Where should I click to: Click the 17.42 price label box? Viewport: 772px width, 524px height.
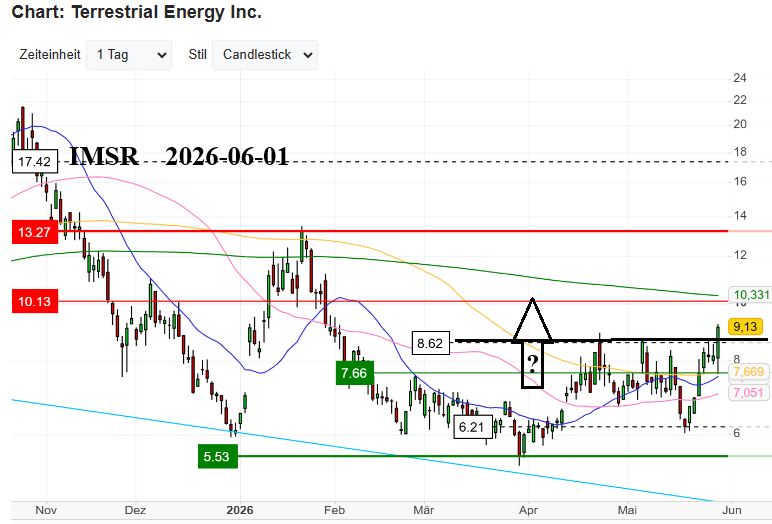[x=35, y=162]
